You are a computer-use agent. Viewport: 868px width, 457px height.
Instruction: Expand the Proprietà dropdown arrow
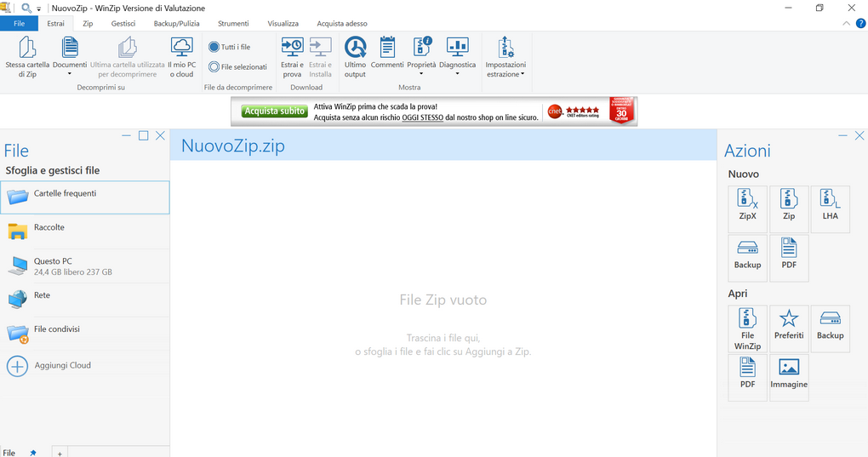pos(421,73)
